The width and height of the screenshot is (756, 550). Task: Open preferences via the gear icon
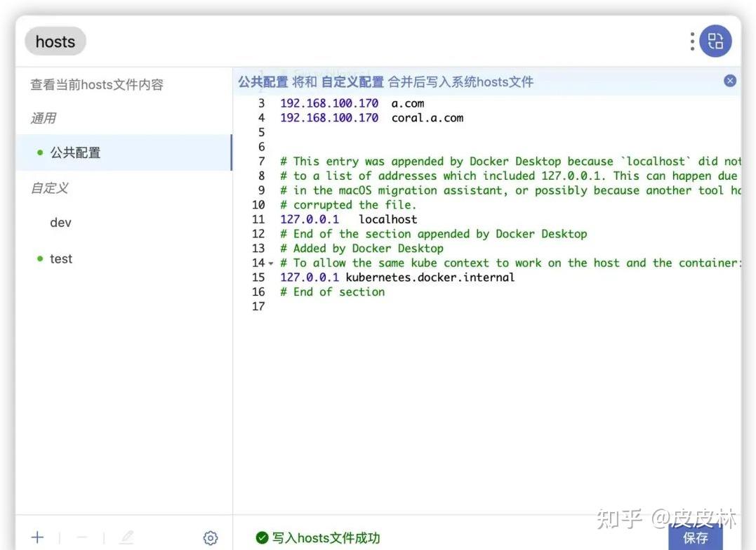[x=210, y=537]
